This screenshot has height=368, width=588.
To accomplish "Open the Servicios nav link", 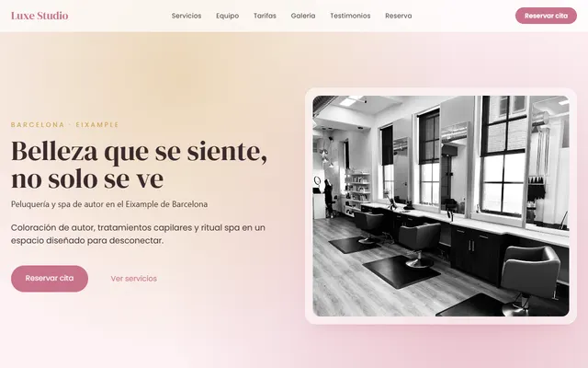I will click(x=187, y=16).
